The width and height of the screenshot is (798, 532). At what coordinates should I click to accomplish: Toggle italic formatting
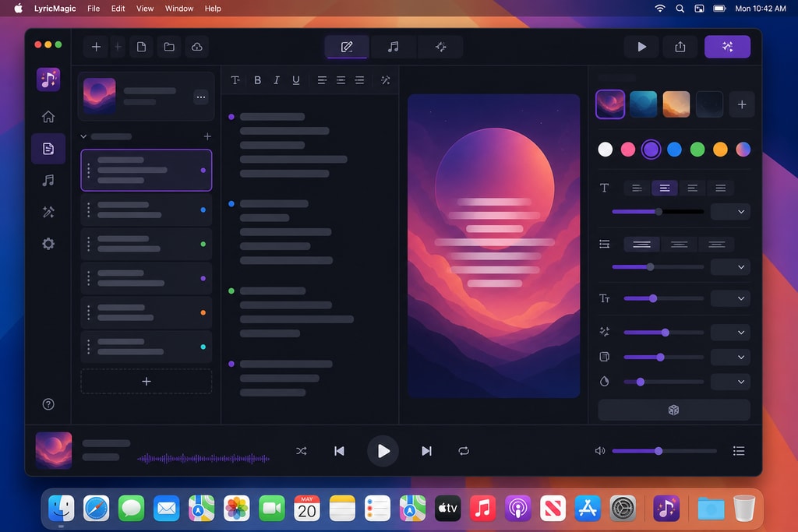pos(277,80)
